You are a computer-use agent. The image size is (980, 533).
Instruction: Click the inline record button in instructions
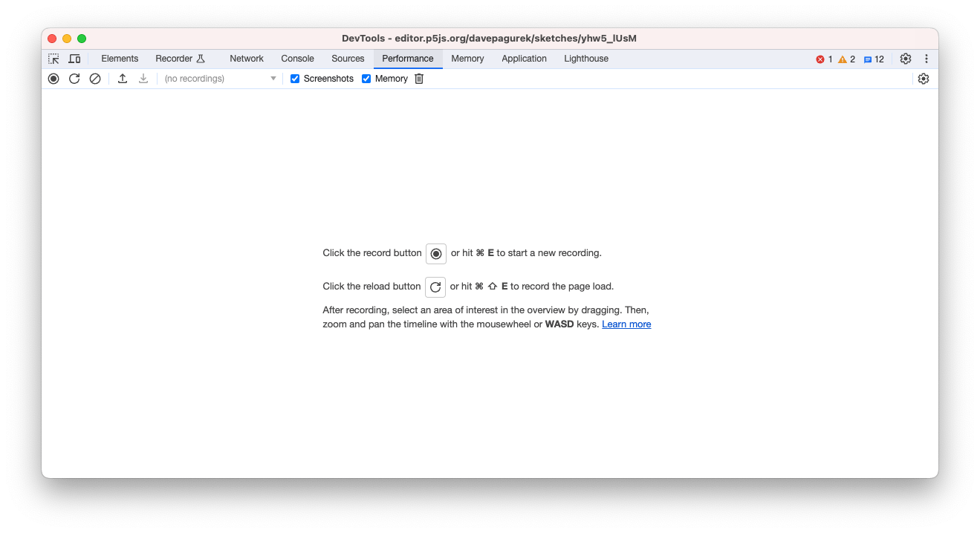[x=435, y=253]
